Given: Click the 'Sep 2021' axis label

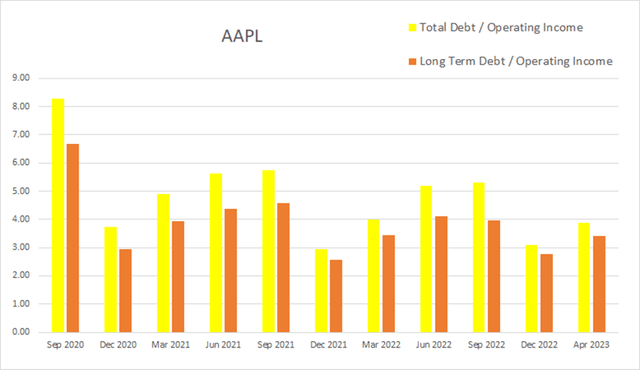Looking at the screenshot, I should click(x=276, y=345).
